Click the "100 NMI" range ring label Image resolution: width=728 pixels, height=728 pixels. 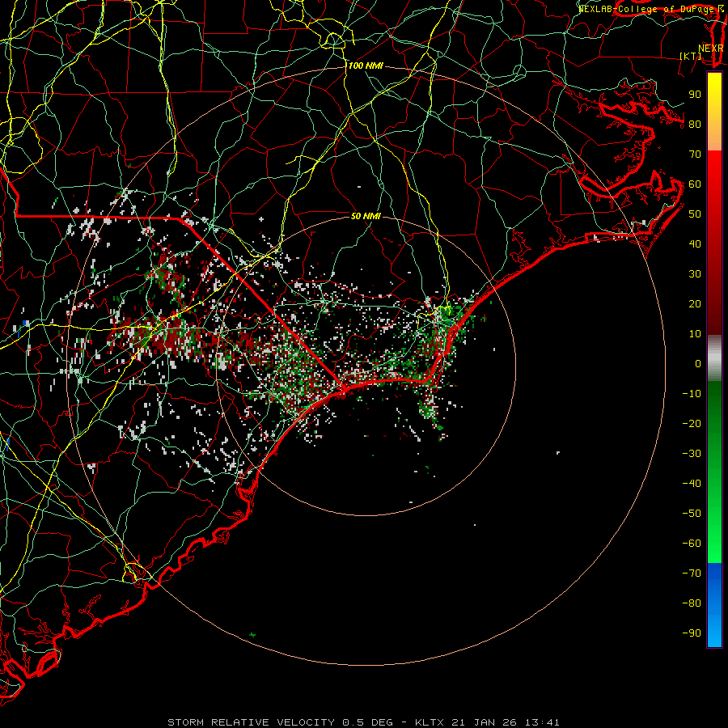366,66
